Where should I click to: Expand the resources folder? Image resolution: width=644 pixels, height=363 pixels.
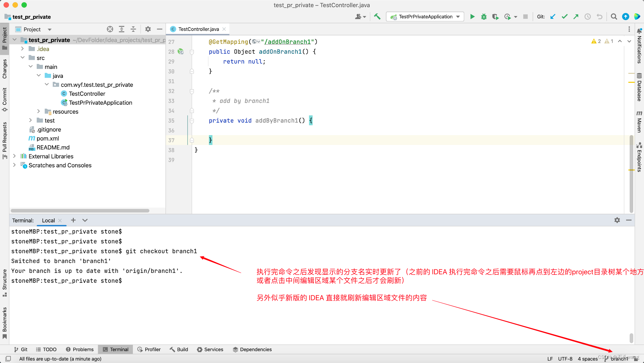[x=39, y=111]
